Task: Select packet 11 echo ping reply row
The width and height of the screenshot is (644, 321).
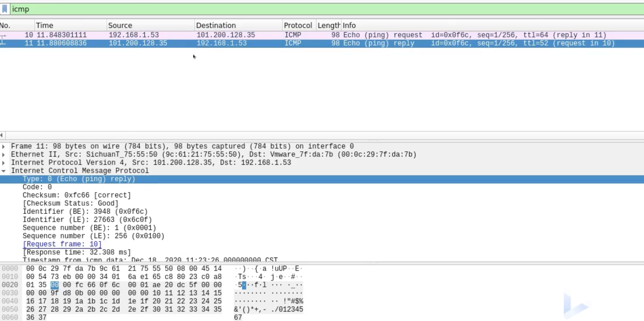Action: 322,43
